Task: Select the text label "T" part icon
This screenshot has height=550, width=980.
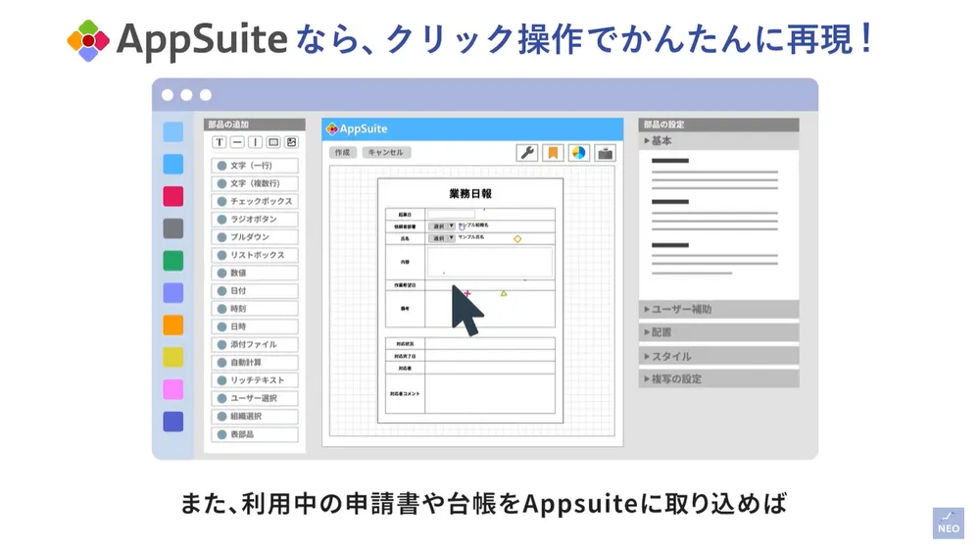Action: [220, 142]
